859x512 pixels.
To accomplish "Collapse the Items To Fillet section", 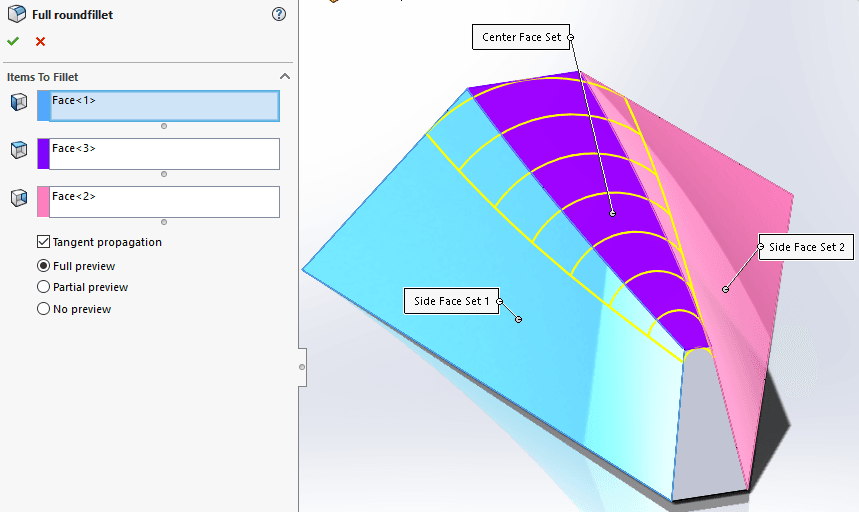I will [x=284, y=77].
